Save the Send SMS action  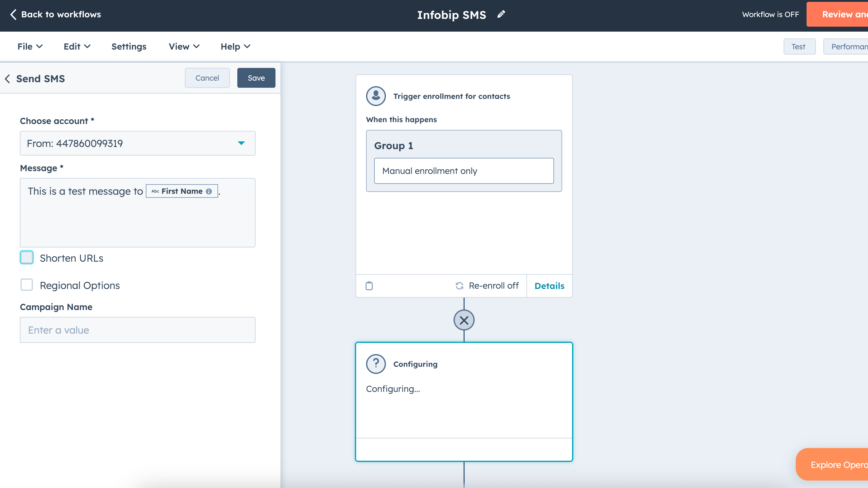coord(256,78)
